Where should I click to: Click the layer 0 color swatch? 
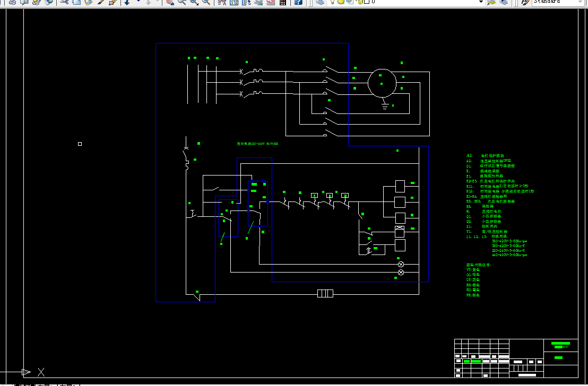point(367,2)
